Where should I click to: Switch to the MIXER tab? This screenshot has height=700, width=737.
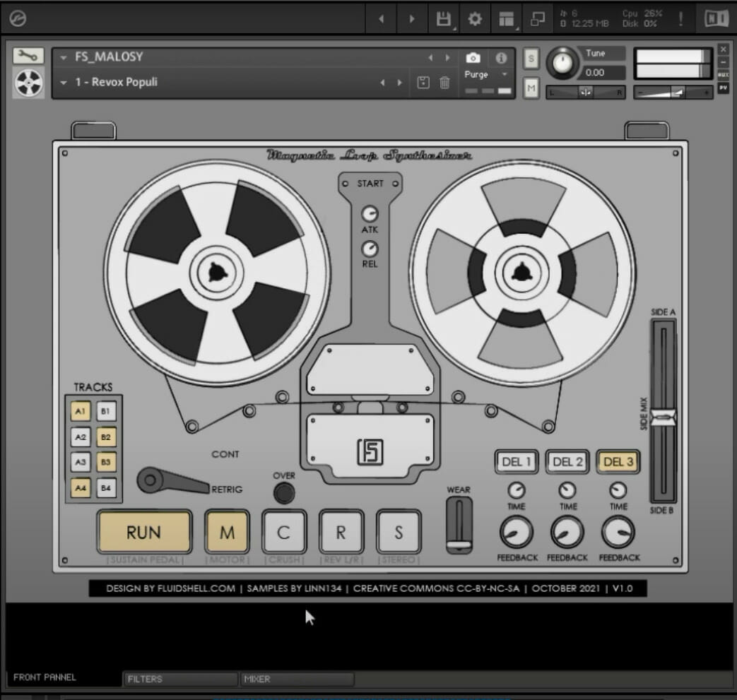[296, 679]
